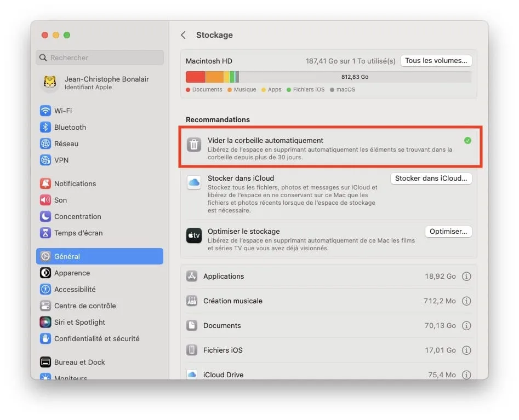The image size is (519, 420).
Task: Show info for iCloud Drive storage
Action: [x=466, y=375]
